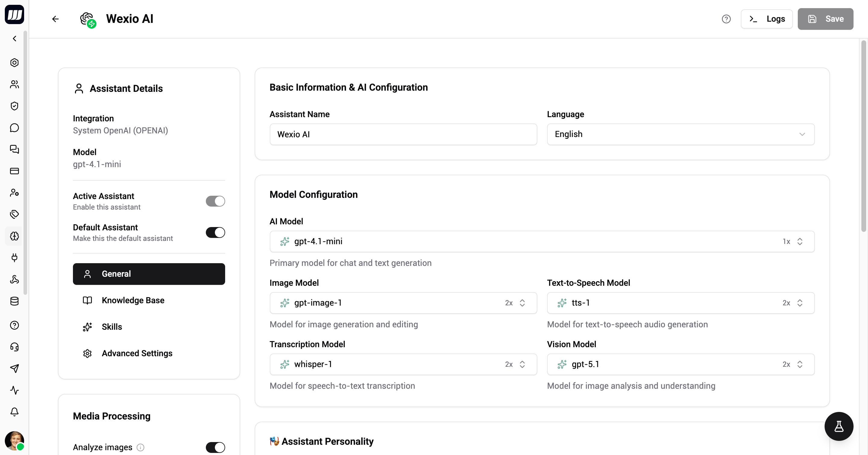868x455 pixels.
Task: Open the webhook icon in sidebar
Action: point(14,279)
